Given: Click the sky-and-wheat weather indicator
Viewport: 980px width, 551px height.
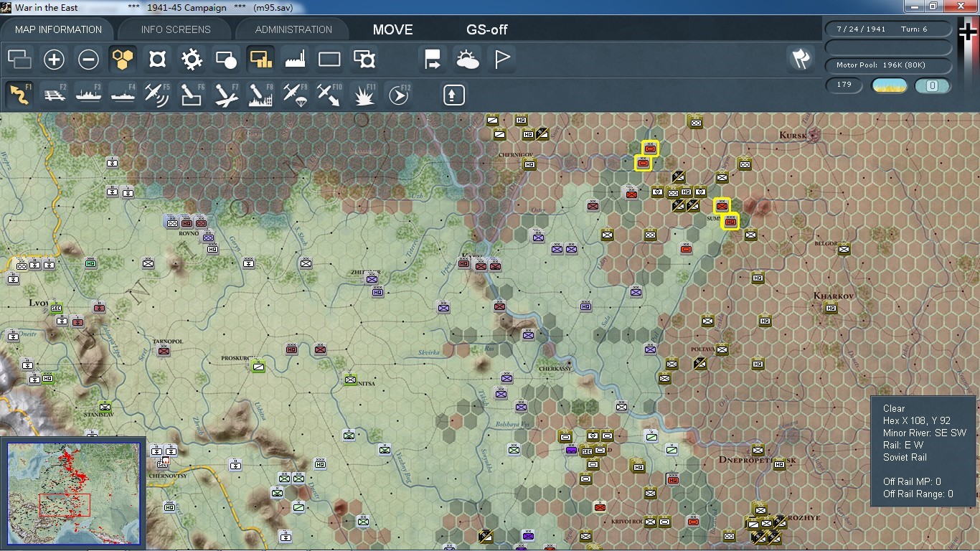Looking at the screenshot, I should pos(889,85).
